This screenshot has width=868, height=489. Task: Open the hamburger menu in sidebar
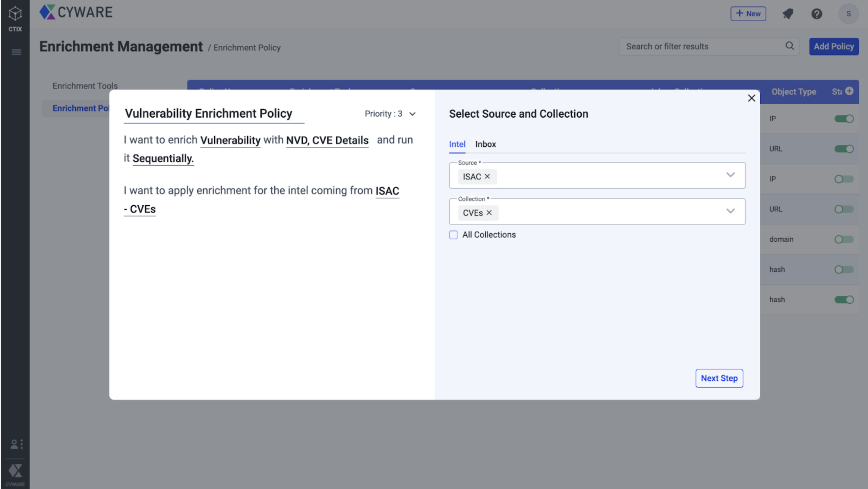(16, 52)
